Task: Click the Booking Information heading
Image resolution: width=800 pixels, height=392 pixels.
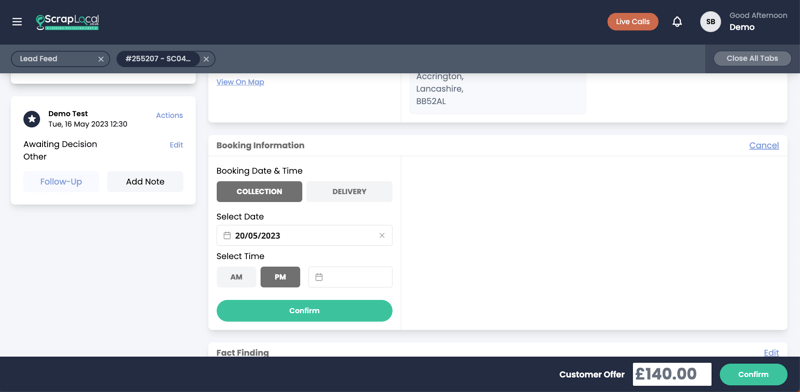Action: (x=260, y=145)
